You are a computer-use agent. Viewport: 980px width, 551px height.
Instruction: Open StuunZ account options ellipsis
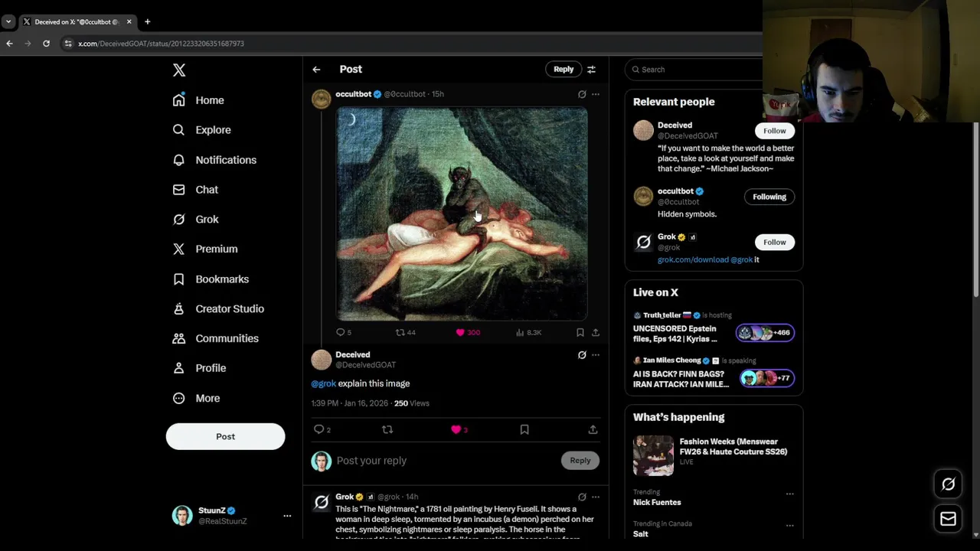(x=287, y=516)
